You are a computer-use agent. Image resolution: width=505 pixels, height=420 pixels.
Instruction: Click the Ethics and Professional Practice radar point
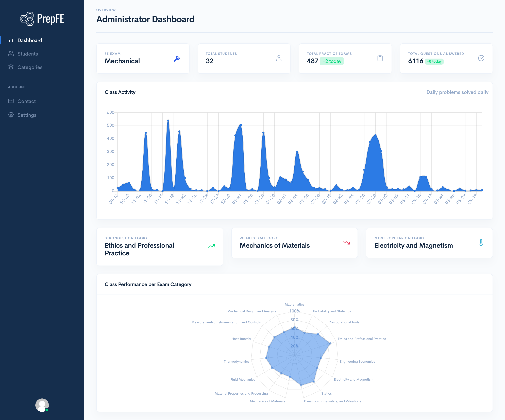coord(330,343)
